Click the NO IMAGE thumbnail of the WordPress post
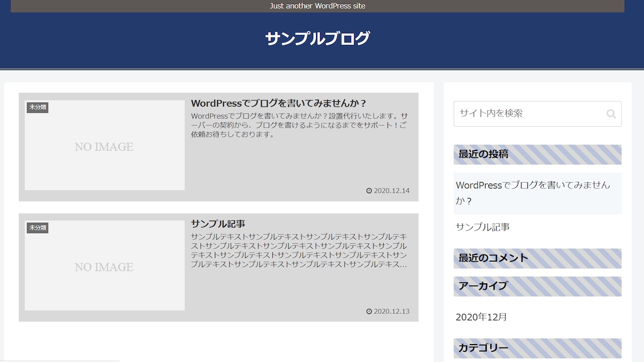This screenshot has width=644, height=362. (105, 145)
